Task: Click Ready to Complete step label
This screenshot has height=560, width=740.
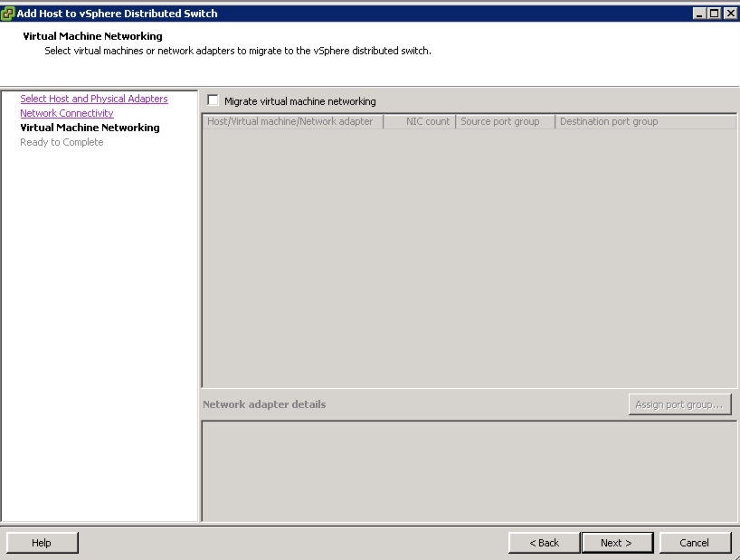Action: point(62,142)
